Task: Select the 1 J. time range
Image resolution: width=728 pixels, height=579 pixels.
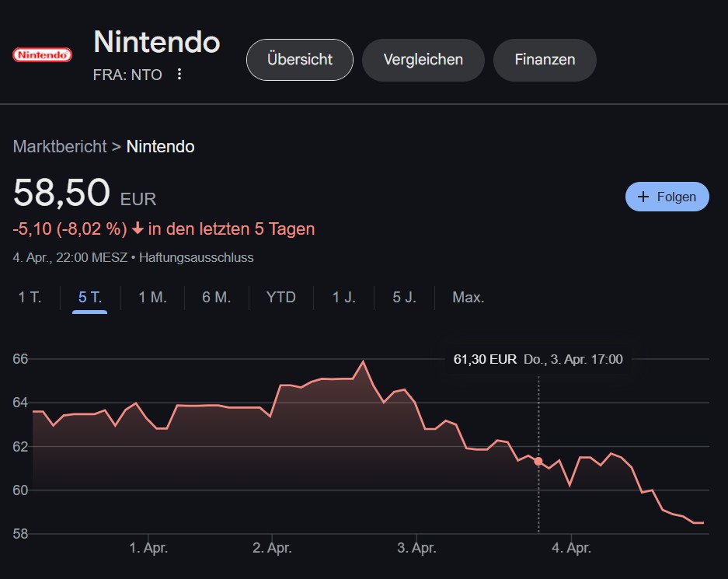Action: click(344, 297)
